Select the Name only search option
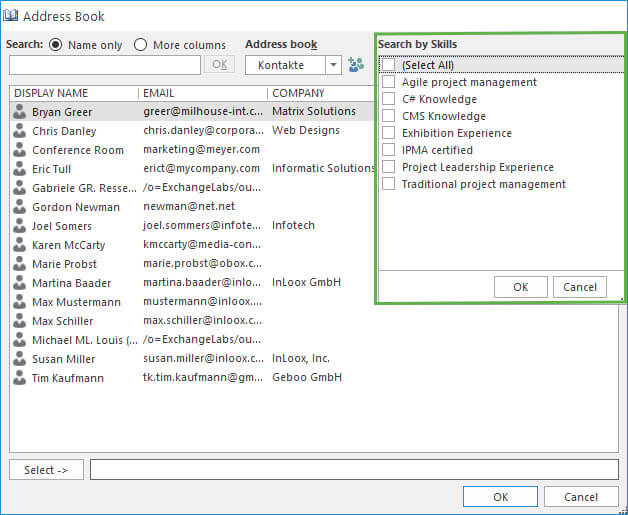 pyautogui.click(x=56, y=44)
